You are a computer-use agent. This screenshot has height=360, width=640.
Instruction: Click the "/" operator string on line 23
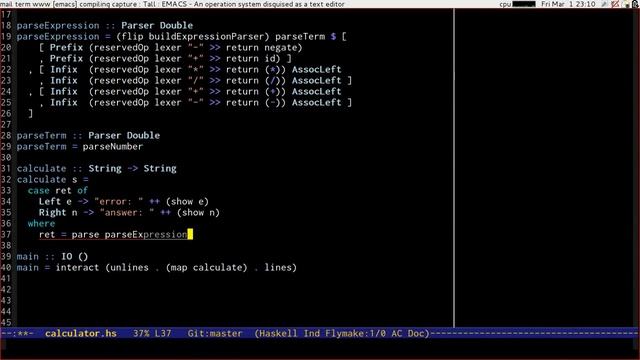pyautogui.click(x=196, y=80)
